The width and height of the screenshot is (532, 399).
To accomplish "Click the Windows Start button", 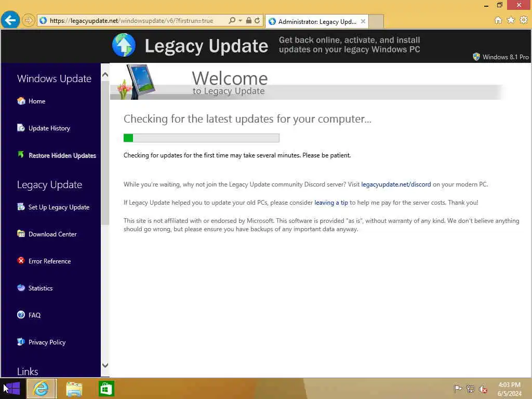I will (12, 389).
